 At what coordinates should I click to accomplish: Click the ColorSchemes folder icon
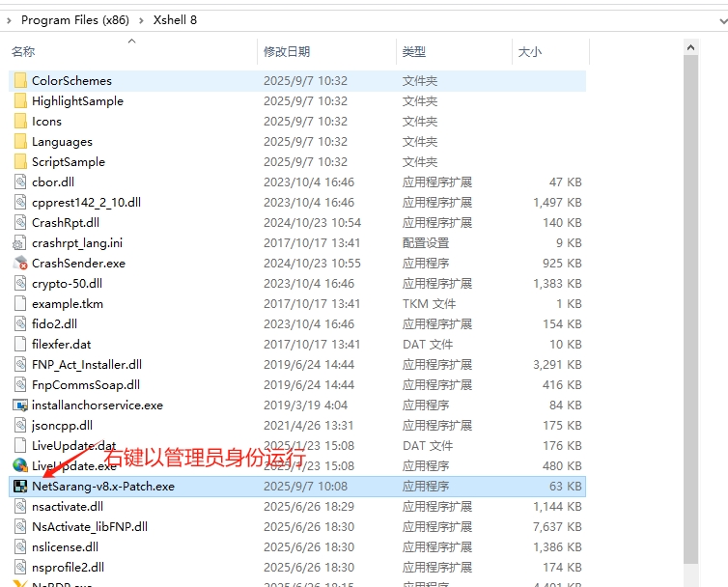[20, 81]
